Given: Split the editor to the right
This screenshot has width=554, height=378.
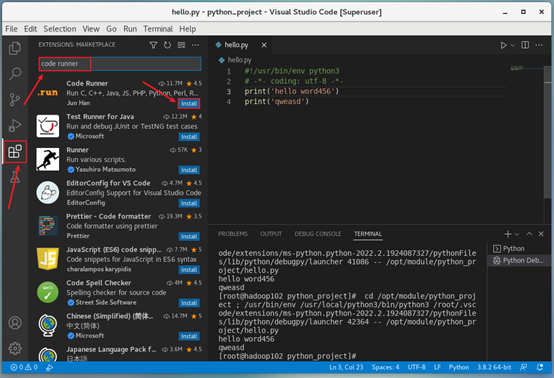Looking at the screenshot, I should point(525,45).
